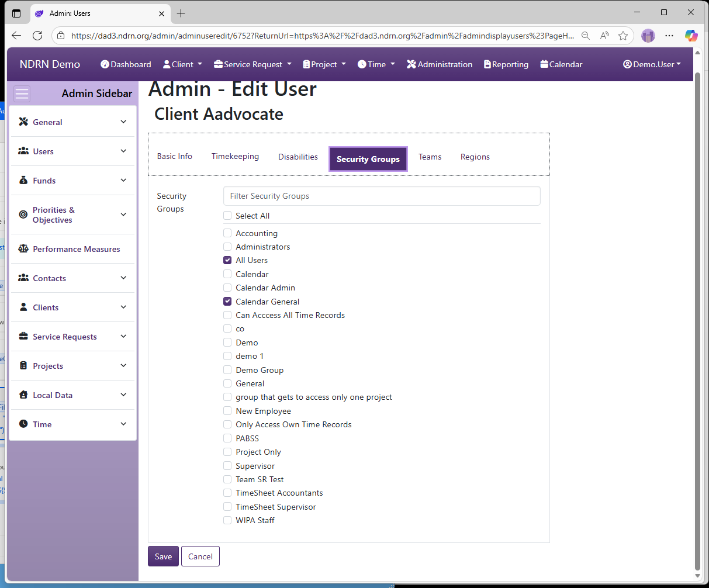Click the Time clock icon in sidebar
This screenshot has height=588, width=709.
[x=23, y=424]
